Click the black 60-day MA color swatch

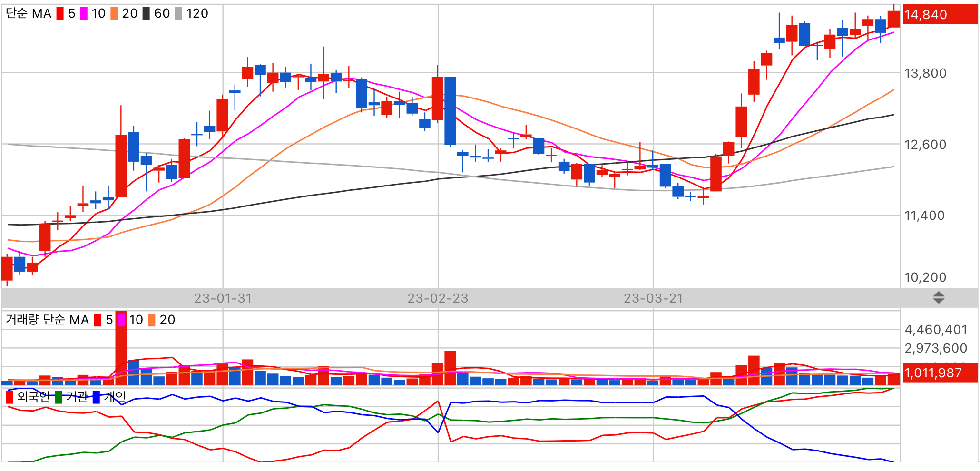[x=146, y=14]
